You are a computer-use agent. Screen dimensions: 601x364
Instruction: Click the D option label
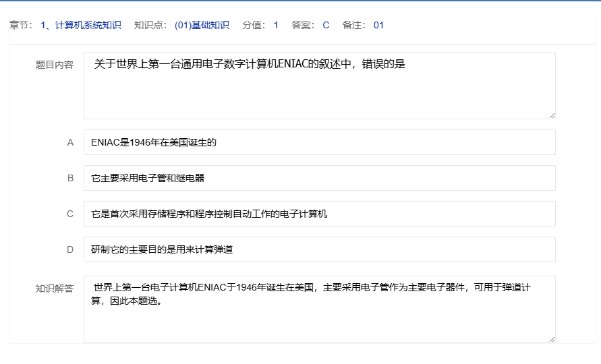tap(70, 249)
